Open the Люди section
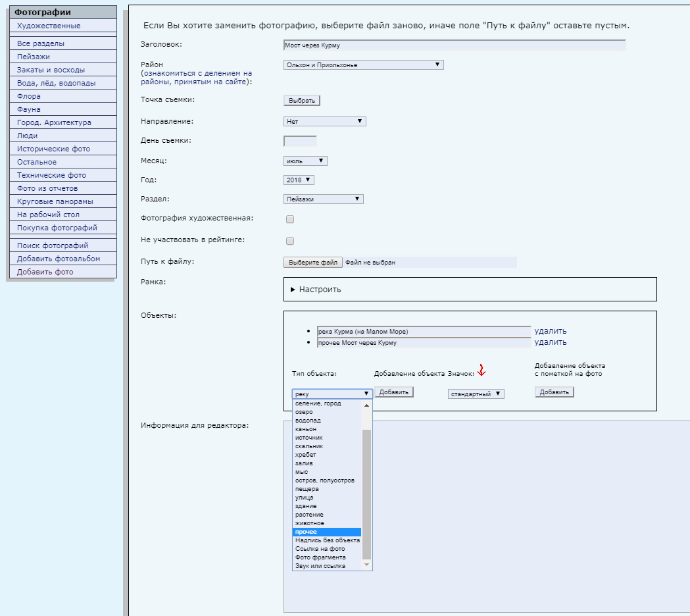 tap(63, 136)
